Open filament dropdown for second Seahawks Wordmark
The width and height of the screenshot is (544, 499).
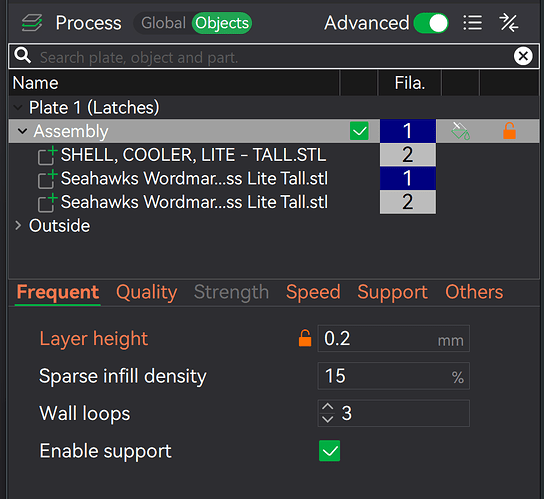point(408,202)
